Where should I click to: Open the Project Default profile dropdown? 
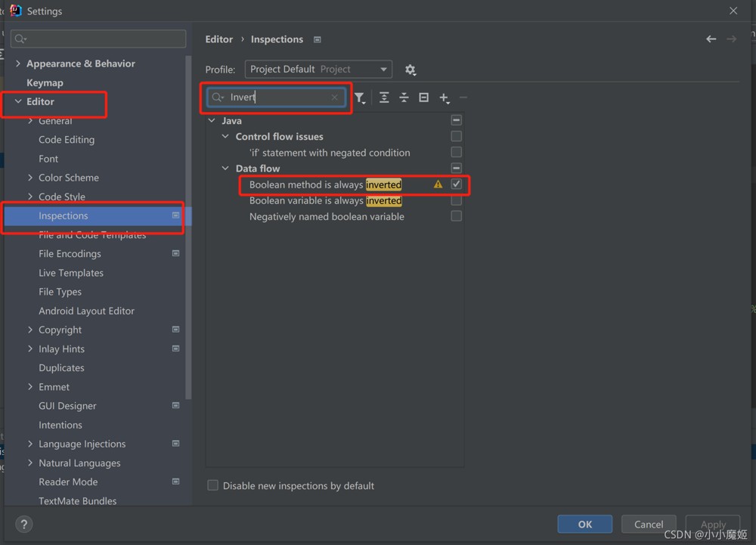(318, 70)
